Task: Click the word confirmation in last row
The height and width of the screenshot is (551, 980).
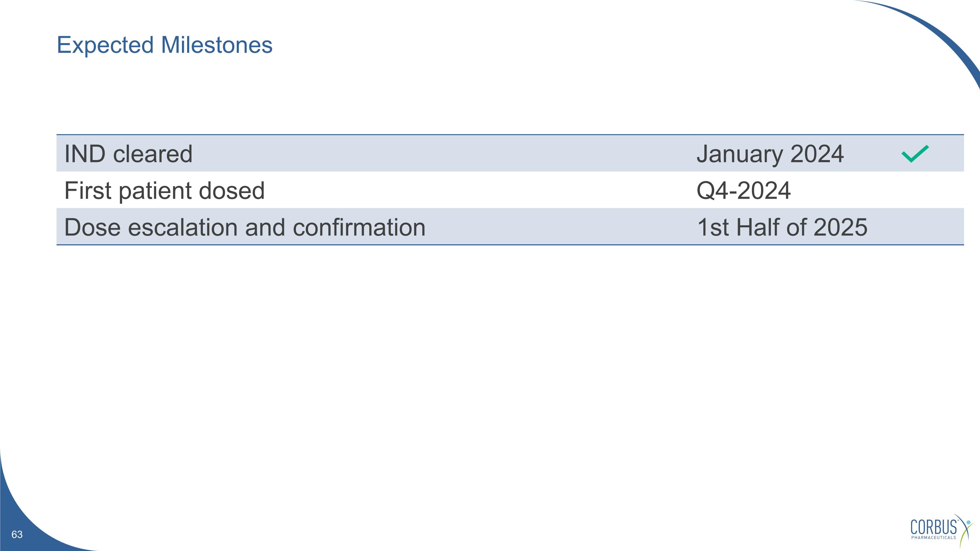Action: [359, 227]
